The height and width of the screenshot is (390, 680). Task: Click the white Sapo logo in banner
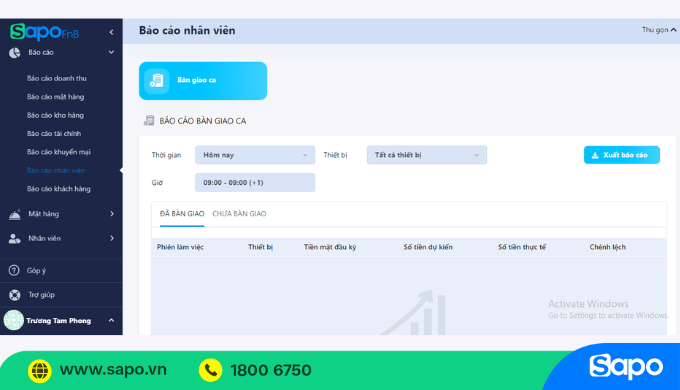pyautogui.click(x=626, y=367)
